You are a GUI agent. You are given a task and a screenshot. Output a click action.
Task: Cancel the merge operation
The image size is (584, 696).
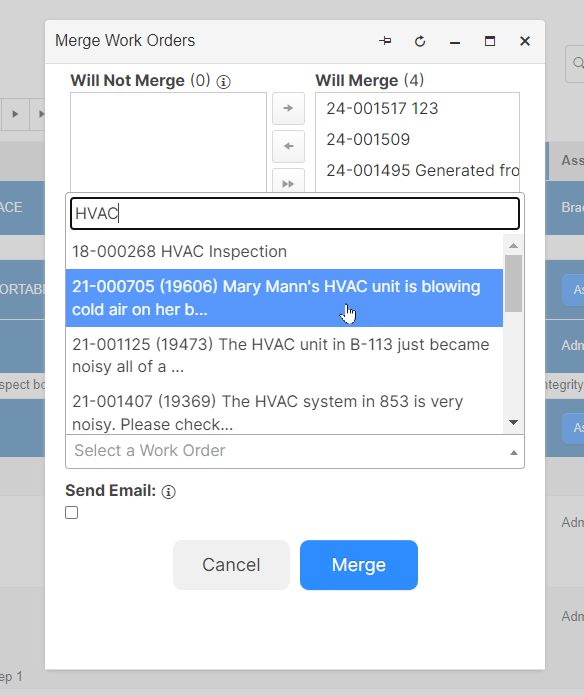[x=231, y=565]
